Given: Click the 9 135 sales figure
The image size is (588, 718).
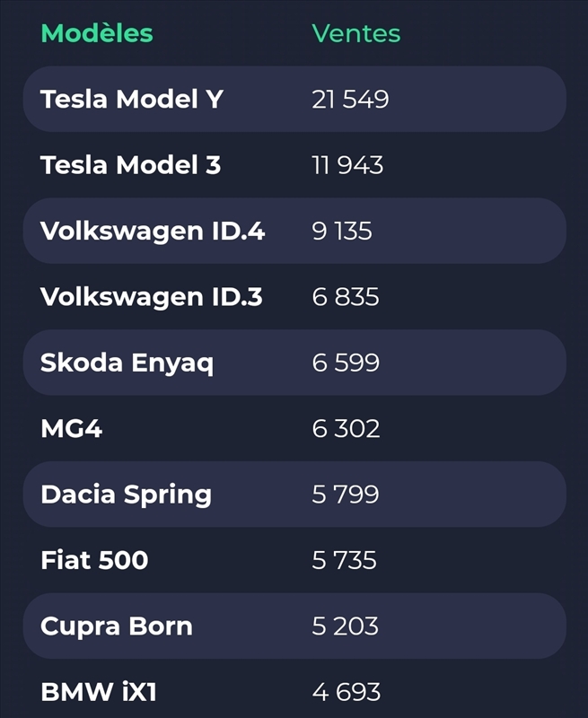Looking at the screenshot, I should (x=341, y=231).
